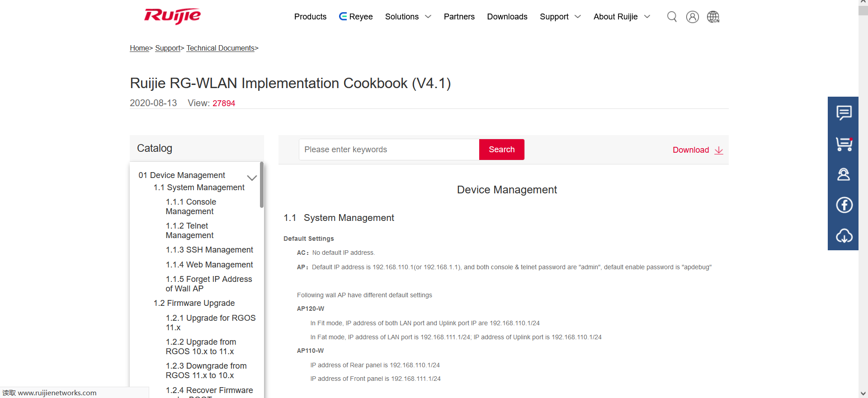
Task: Click the cloud download sidebar icon
Action: [844, 235]
